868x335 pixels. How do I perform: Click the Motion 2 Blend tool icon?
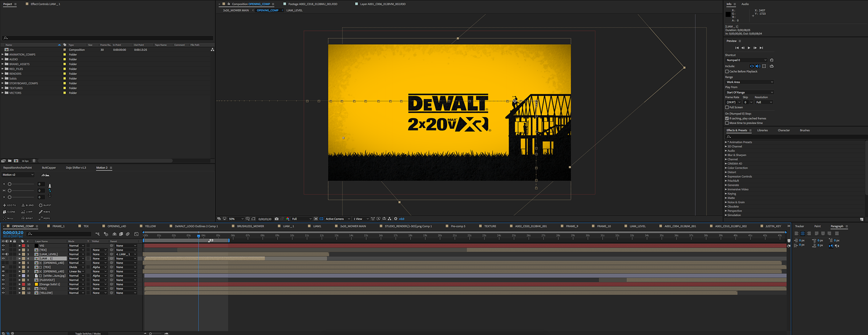tap(23, 205)
